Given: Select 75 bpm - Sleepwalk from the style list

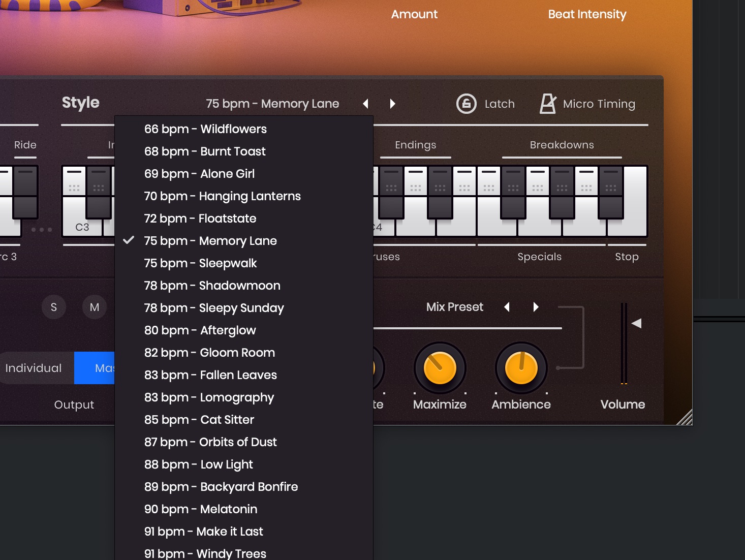Looking at the screenshot, I should [201, 263].
